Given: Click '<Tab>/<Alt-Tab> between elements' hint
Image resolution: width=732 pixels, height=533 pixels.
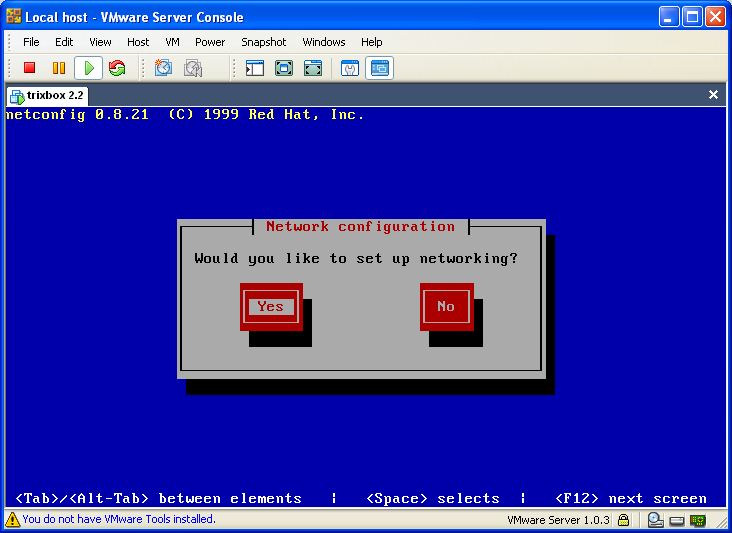Looking at the screenshot, I should [158, 498].
